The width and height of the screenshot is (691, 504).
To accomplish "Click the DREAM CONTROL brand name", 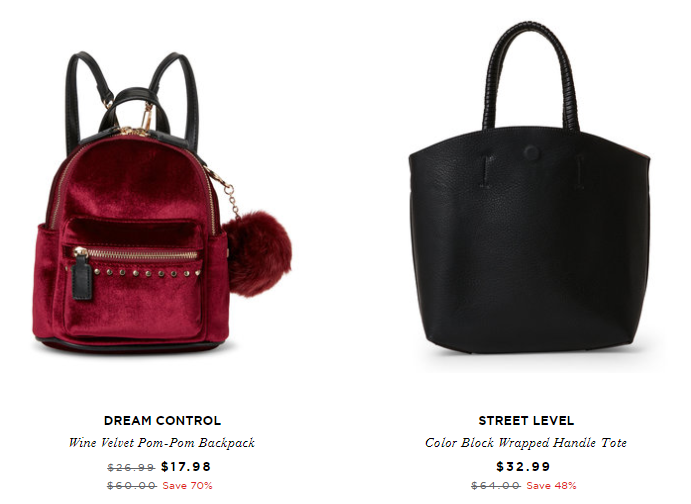I will click(162, 420).
